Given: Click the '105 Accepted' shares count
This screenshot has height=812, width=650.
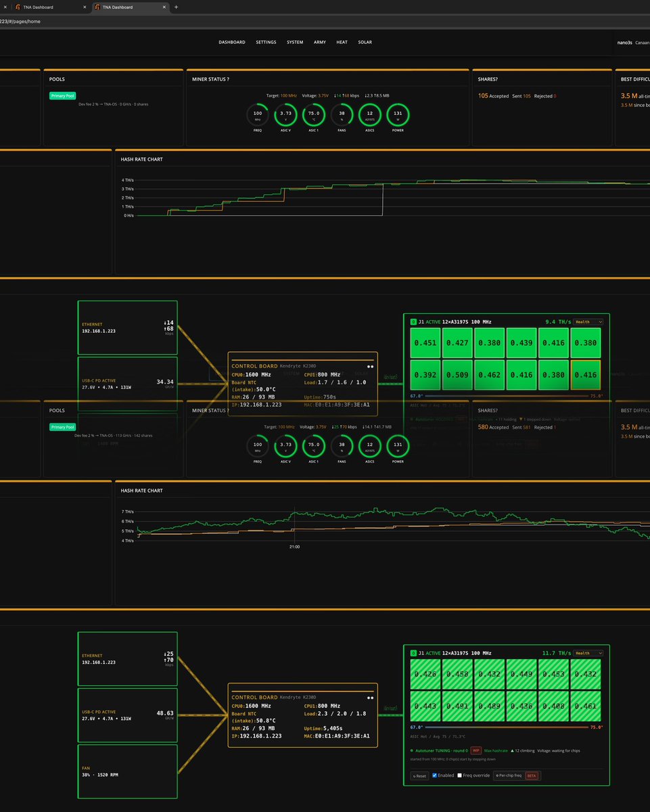Looking at the screenshot, I should (x=493, y=96).
